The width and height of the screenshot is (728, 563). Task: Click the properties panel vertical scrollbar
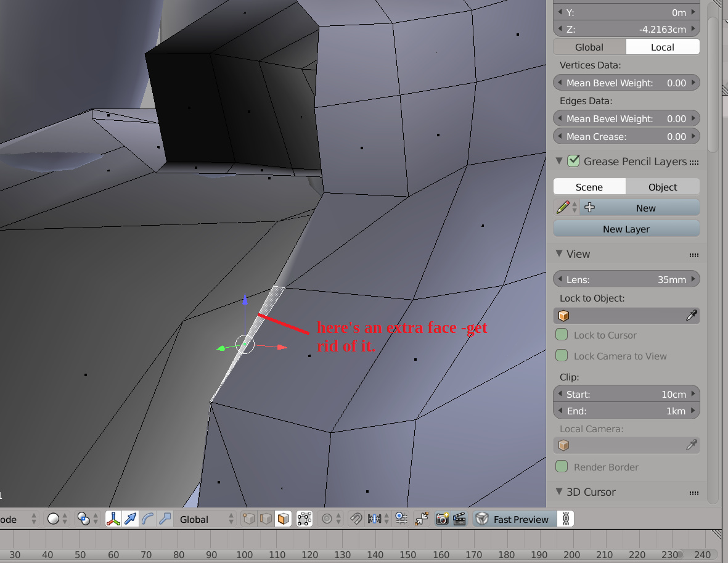(x=713, y=84)
